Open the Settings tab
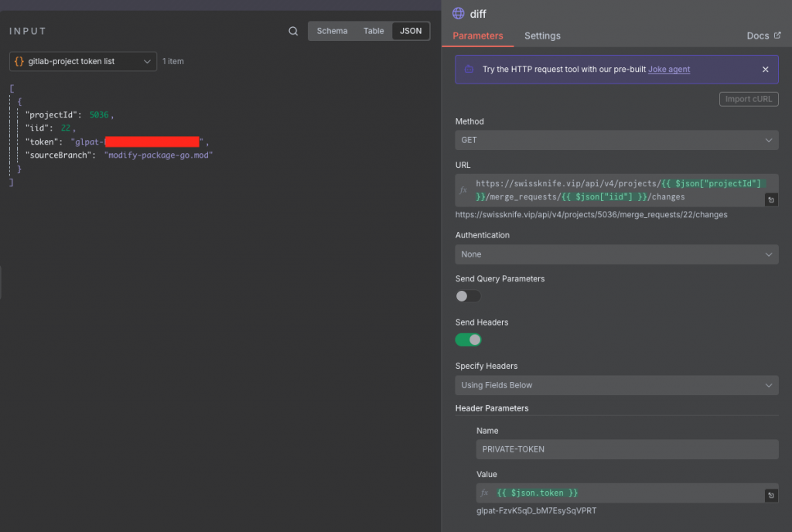 pos(542,36)
